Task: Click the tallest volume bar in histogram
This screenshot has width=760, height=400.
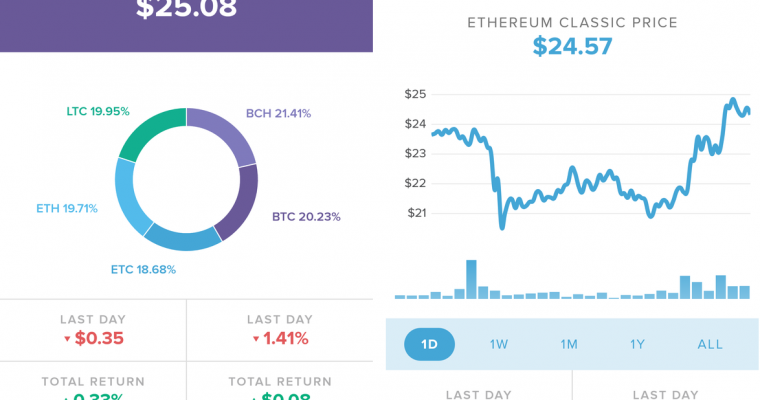Action: (471, 279)
